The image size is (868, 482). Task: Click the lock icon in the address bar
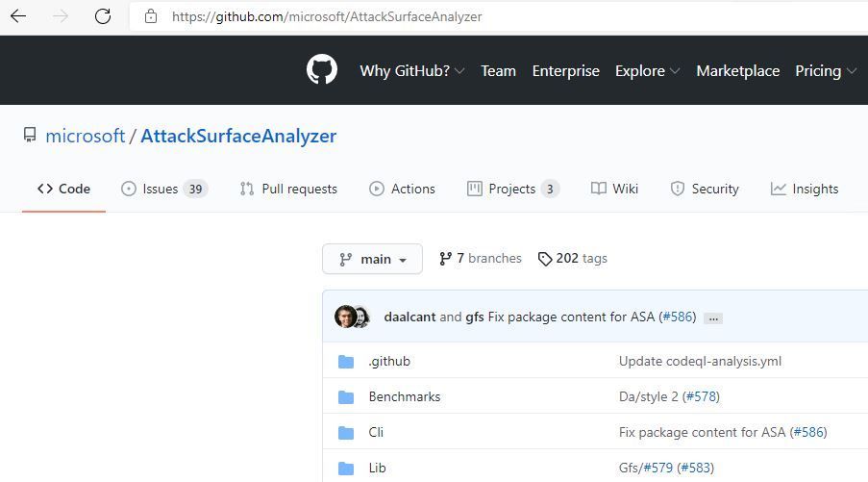[x=151, y=16]
